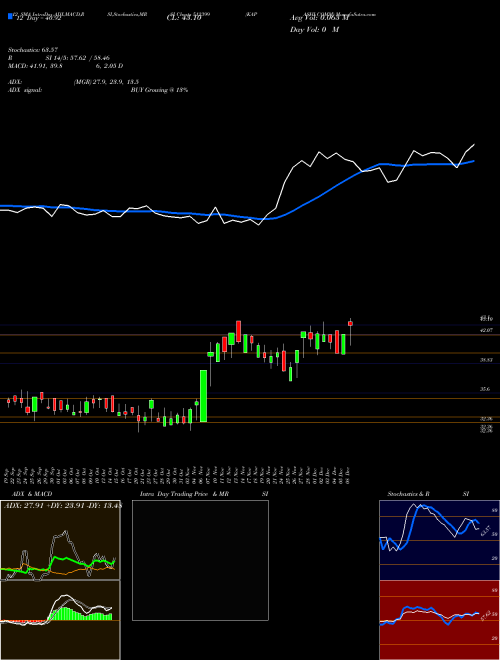500x660 pixels.
Task: Open the ADX indicator chart panel
Action: pyautogui.click(x=60, y=540)
